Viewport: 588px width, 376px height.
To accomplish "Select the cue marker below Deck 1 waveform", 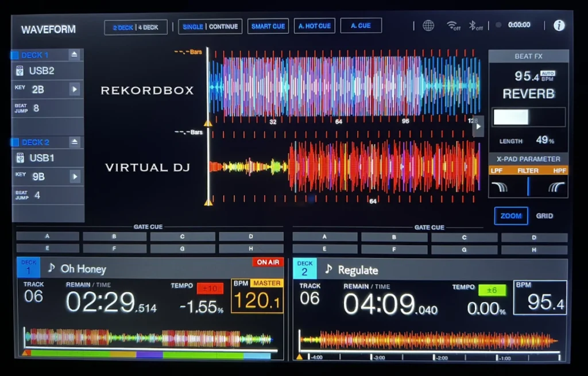I will click(208, 123).
